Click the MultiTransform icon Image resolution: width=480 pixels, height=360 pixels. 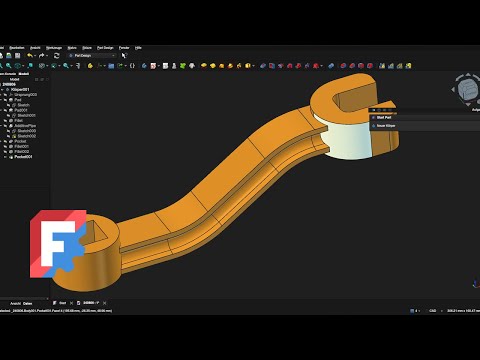408,66
